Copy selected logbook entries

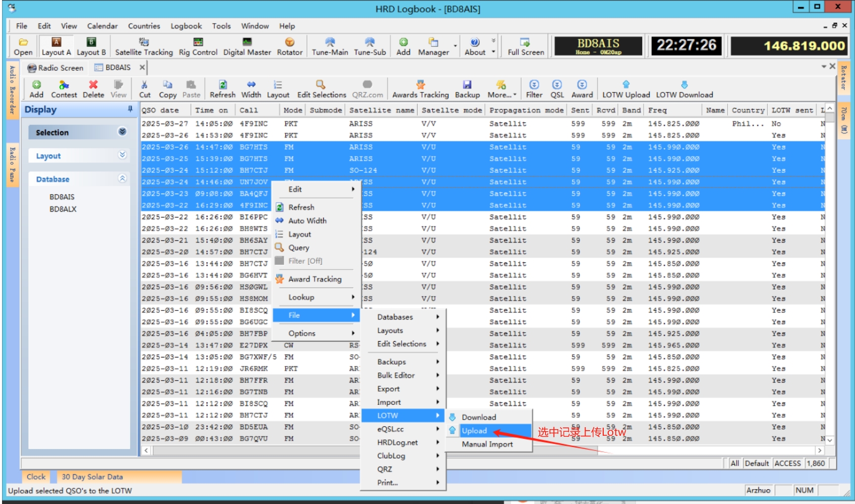tap(167, 89)
